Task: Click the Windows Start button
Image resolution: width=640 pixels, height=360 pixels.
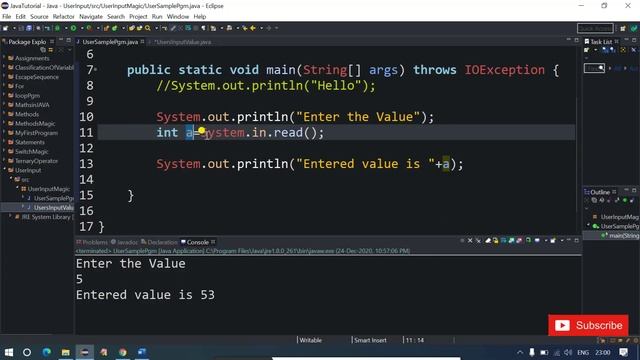Action: click(x=9, y=352)
